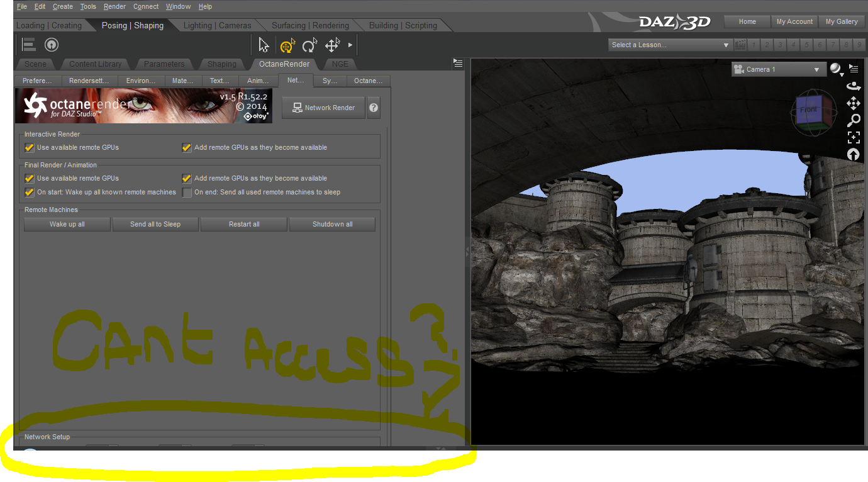The width and height of the screenshot is (868, 482).
Task: Open the Window menu
Action: pos(179,6)
